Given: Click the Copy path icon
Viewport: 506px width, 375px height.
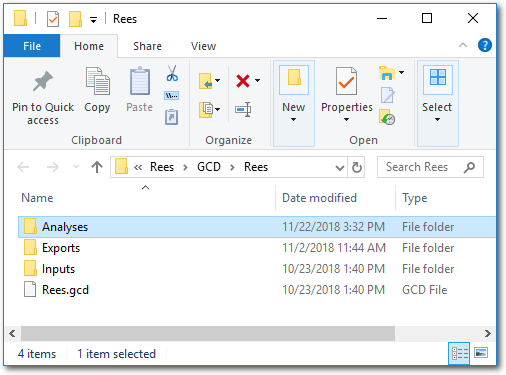Looking at the screenshot, I should click(172, 96).
